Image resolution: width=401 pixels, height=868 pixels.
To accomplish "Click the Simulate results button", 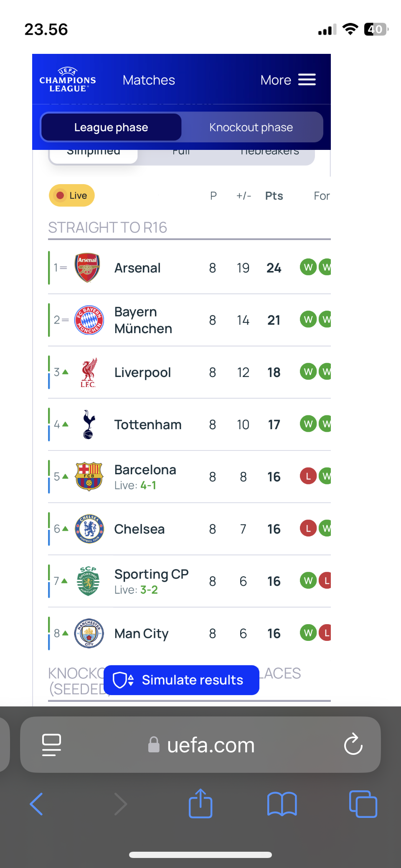I will point(181,680).
